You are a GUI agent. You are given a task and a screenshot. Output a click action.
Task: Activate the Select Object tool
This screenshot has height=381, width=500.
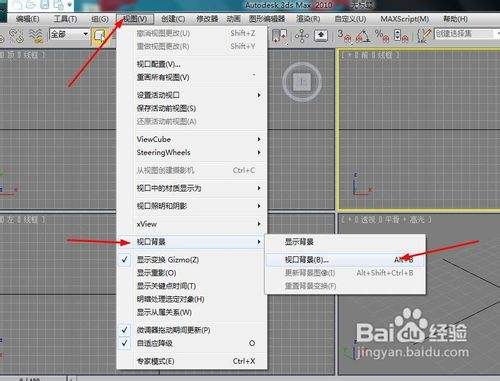[99, 35]
